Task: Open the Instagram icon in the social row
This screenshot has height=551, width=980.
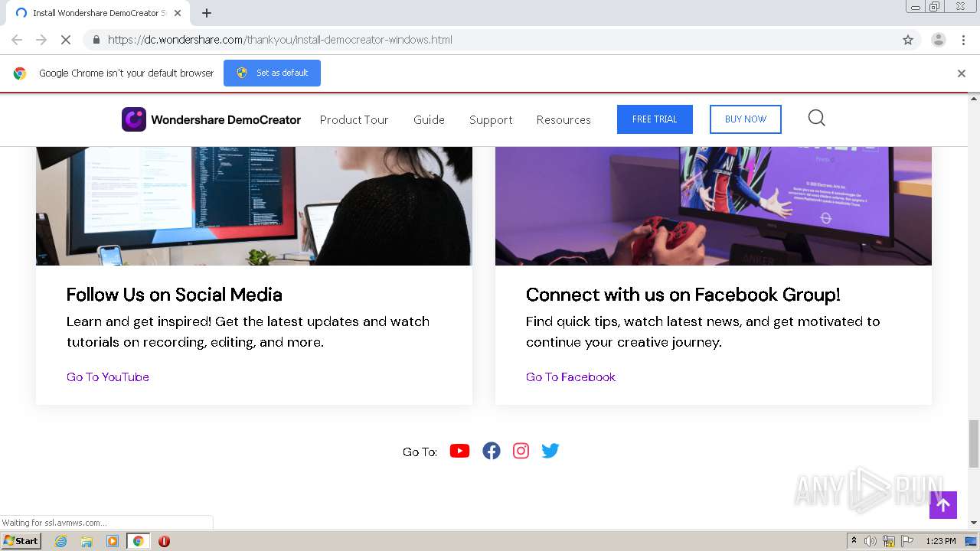Action: click(521, 451)
